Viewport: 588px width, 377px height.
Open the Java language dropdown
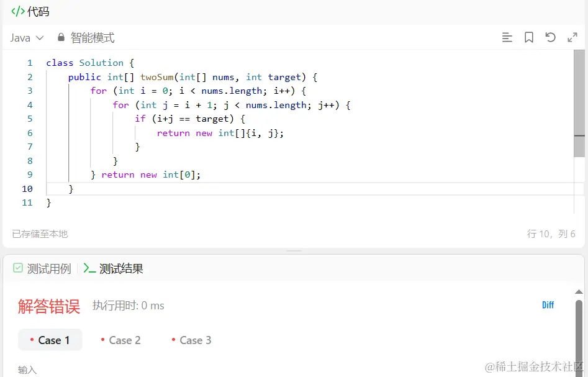[26, 37]
